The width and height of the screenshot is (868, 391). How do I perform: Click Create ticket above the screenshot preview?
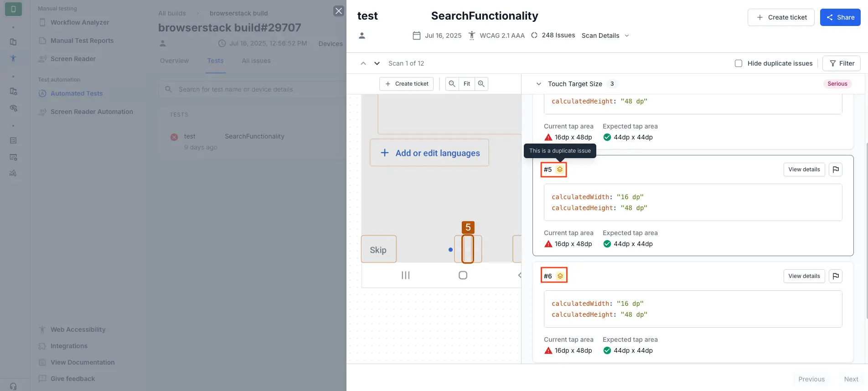pyautogui.click(x=407, y=84)
